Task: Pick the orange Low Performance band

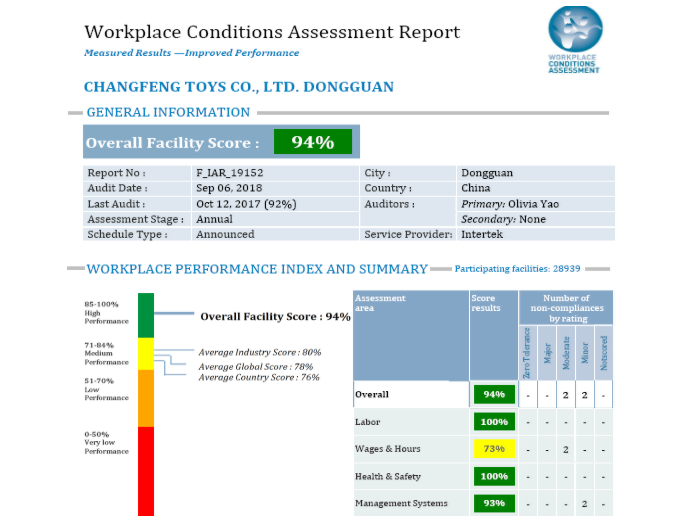Action: (146, 398)
